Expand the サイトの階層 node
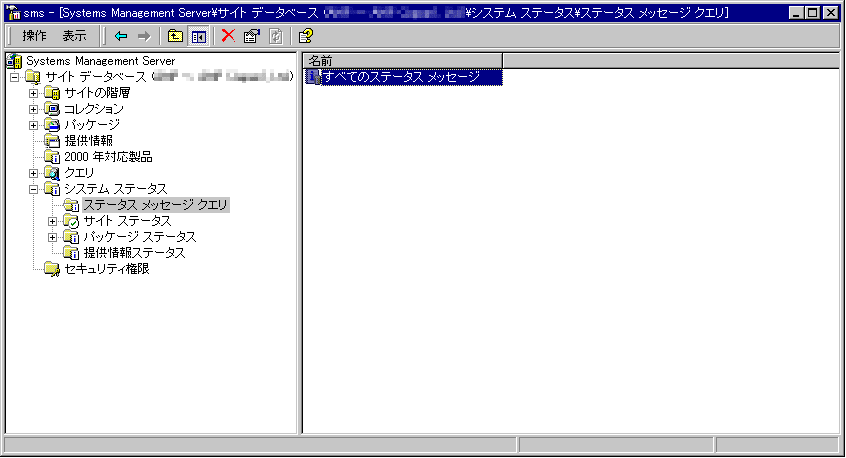The height and width of the screenshot is (458, 846). (x=33, y=93)
